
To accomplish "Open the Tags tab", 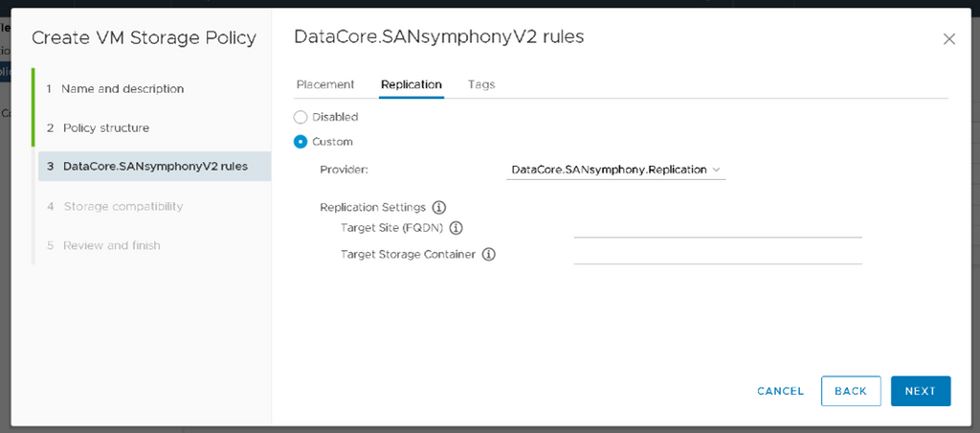I will (x=481, y=84).
